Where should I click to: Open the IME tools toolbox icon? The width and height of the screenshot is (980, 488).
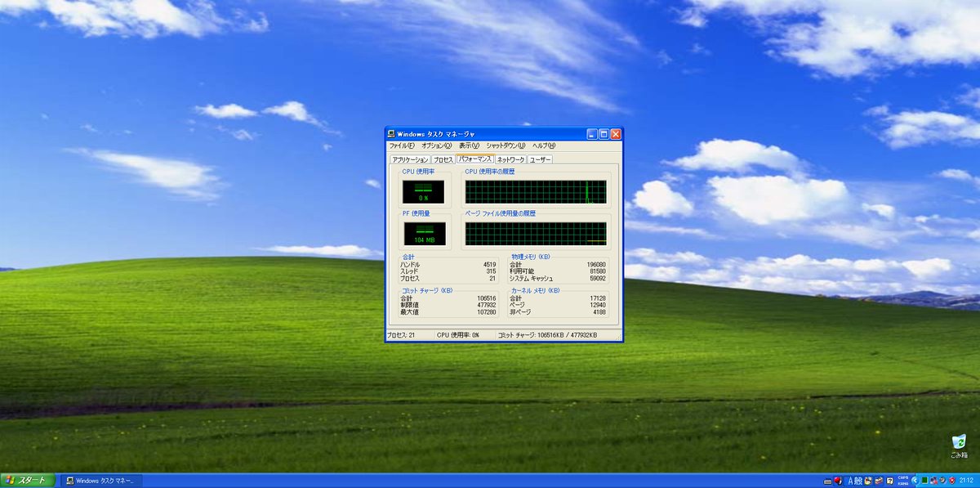click(879, 481)
